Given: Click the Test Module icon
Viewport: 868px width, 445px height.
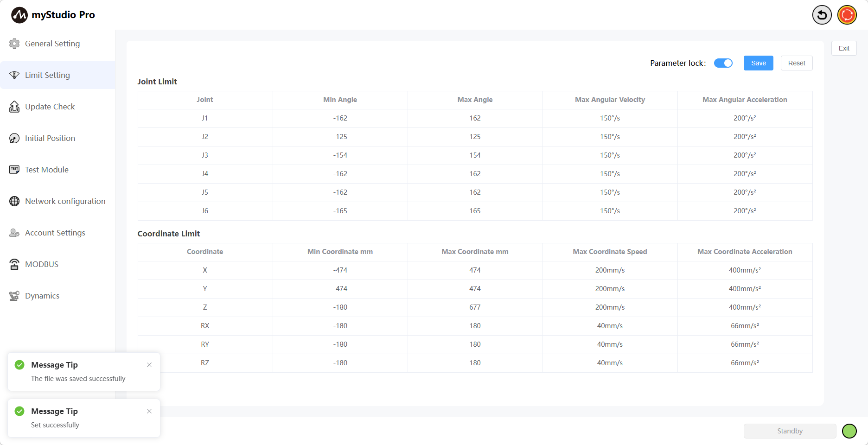Looking at the screenshot, I should (x=14, y=170).
